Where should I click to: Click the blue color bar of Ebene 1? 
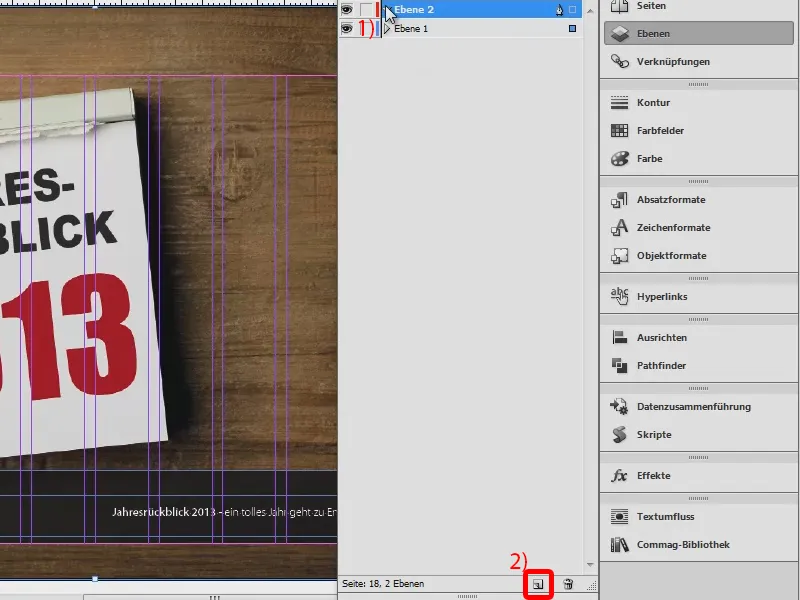[x=378, y=29]
